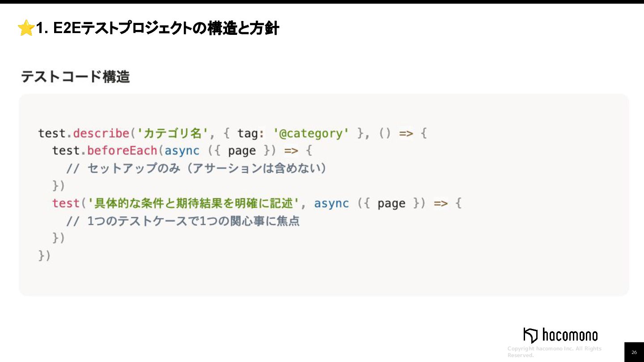This screenshot has height=362, width=644.
Task: Click the star icon beside the slide title
Action: [x=26, y=29]
